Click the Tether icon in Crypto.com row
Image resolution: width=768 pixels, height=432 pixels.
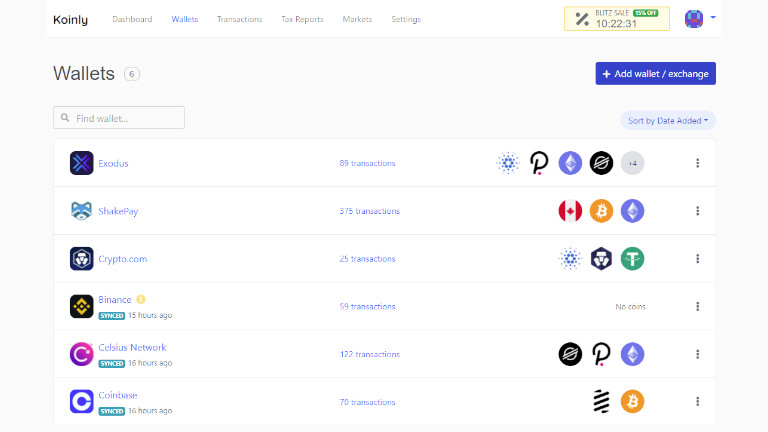[x=632, y=259]
